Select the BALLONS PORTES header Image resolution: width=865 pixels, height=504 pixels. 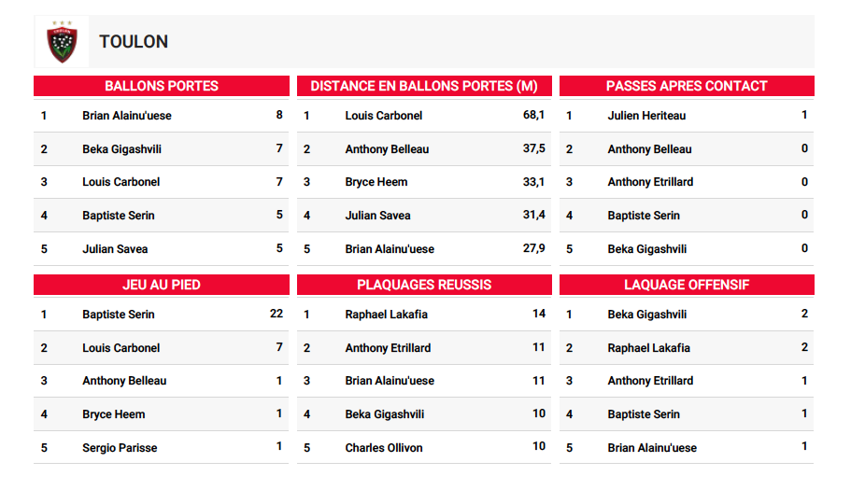(162, 86)
